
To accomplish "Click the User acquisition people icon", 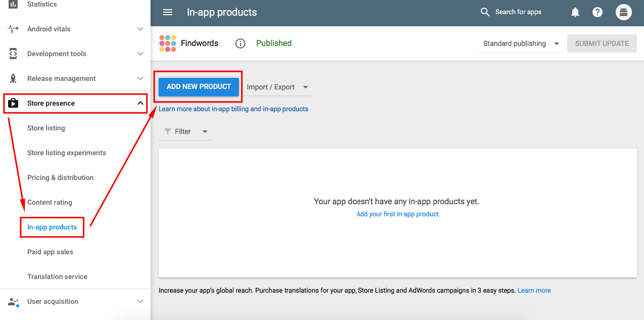I will [14, 302].
